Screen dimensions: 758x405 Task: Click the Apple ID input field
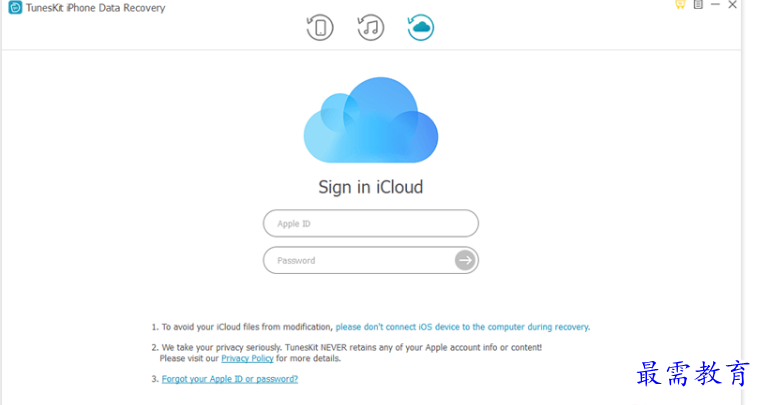pos(371,223)
